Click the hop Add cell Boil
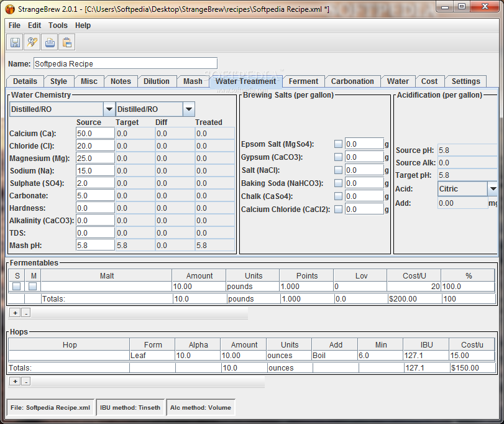This screenshot has height=424, width=504. tap(334, 356)
